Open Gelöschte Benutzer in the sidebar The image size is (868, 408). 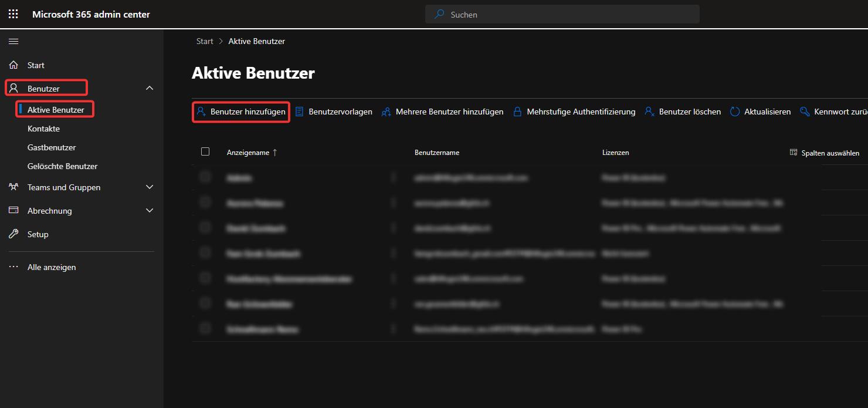[x=62, y=166]
